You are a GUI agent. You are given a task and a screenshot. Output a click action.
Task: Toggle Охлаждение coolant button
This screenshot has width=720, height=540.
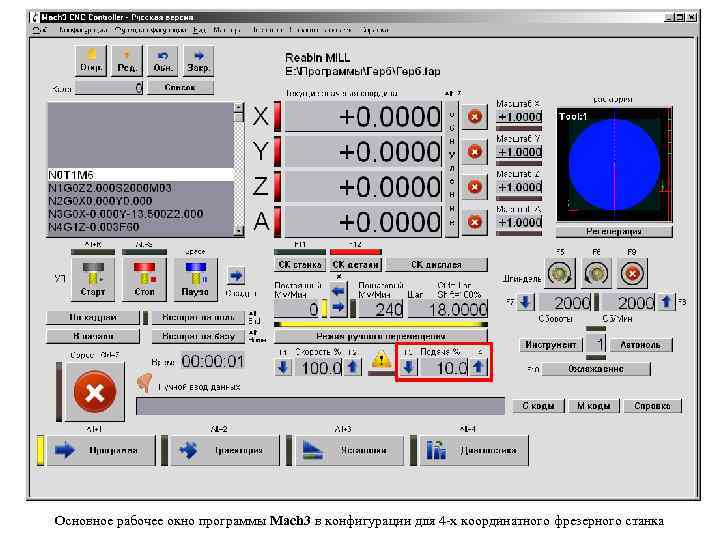point(596,369)
